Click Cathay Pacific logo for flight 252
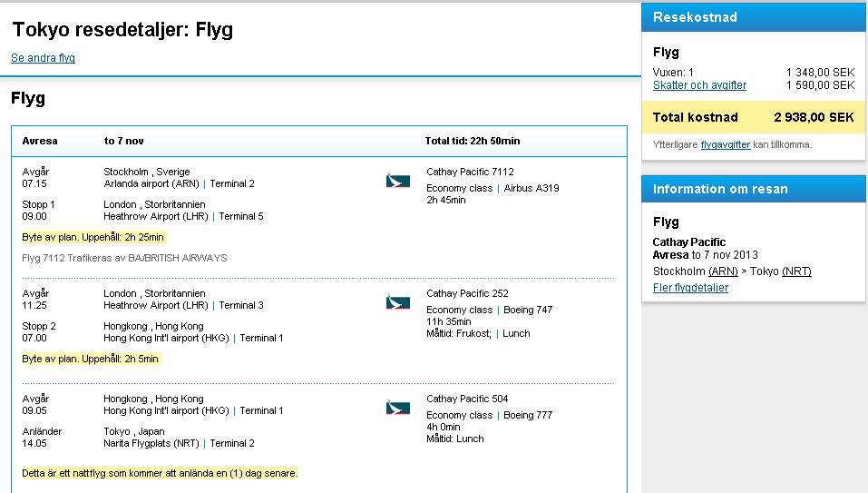Screen dimensions: 868x493 (397, 302)
